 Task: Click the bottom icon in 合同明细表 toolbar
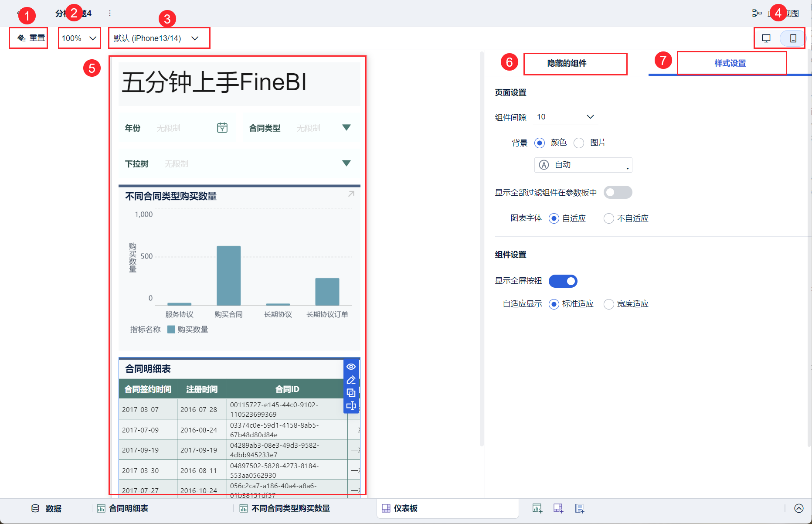pos(351,406)
